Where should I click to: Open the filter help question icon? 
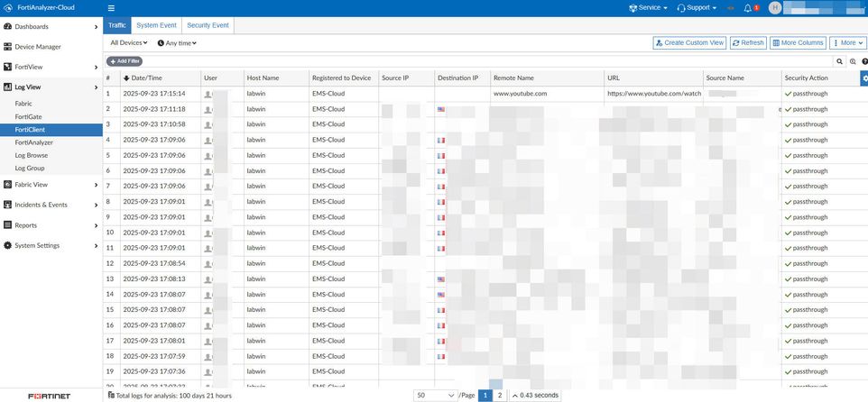click(x=864, y=62)
